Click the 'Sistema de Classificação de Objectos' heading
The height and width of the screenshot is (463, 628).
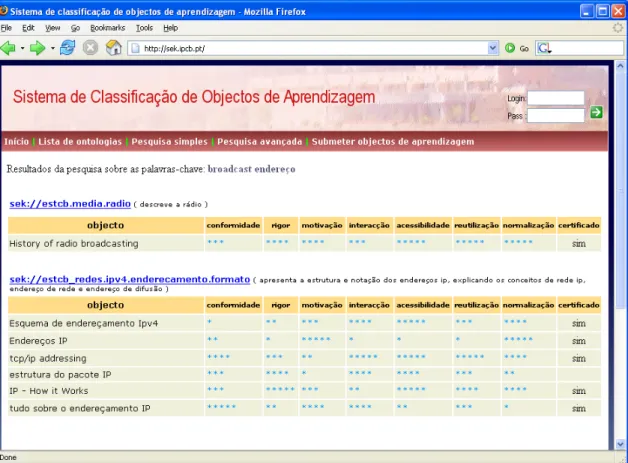click(194, 97)
